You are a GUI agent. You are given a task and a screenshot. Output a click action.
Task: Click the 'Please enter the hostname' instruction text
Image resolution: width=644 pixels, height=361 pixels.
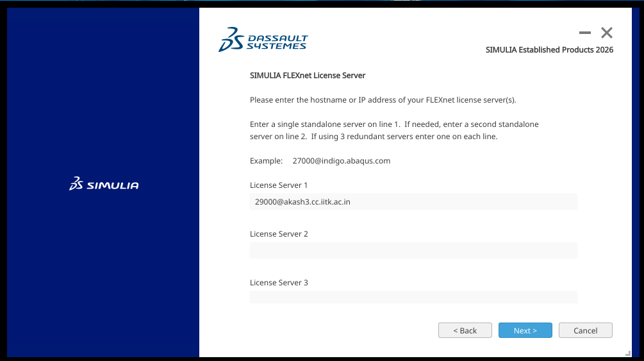[x=383, y=100]
